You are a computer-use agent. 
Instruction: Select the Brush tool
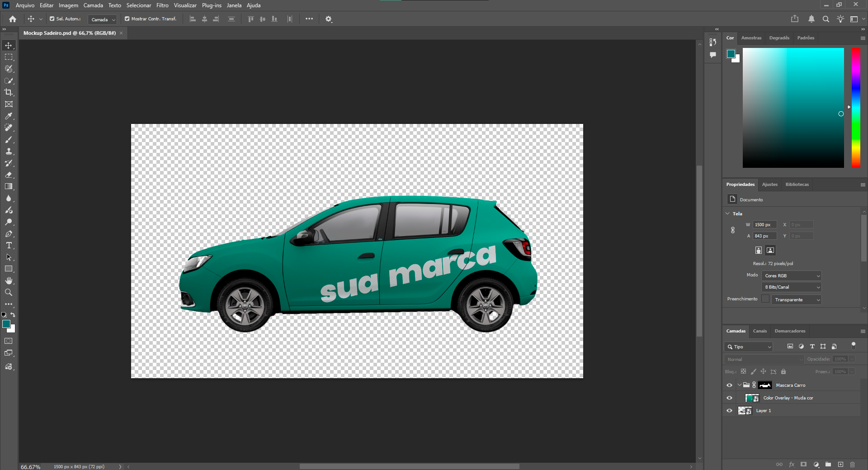tap(9, 140)
